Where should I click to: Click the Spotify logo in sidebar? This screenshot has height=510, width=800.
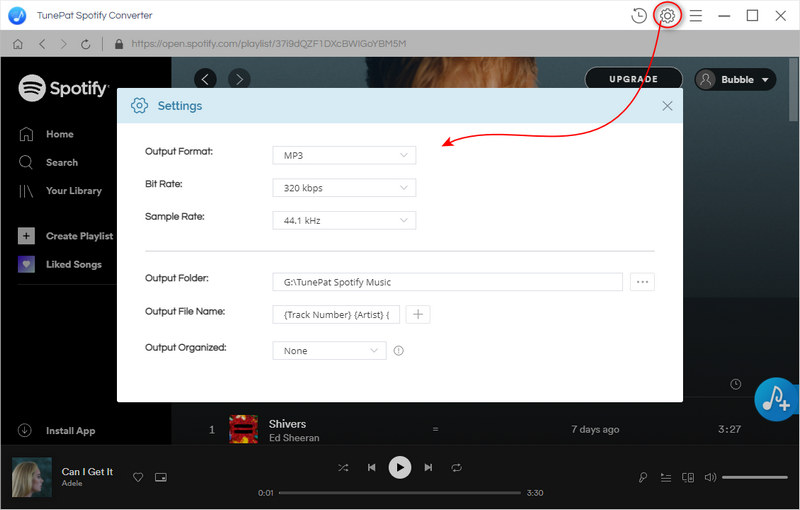pyautogui.click(x=63, y=88)
